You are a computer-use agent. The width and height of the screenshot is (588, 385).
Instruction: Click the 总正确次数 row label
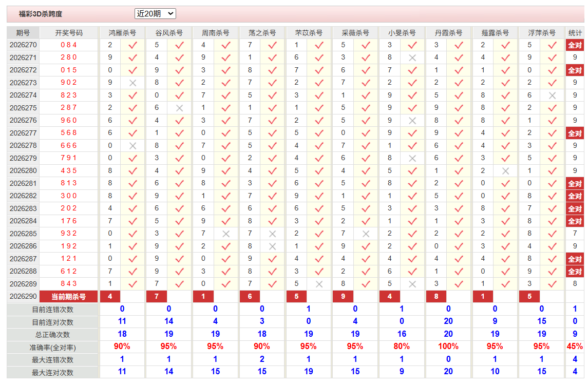click(x=52, y=335)
